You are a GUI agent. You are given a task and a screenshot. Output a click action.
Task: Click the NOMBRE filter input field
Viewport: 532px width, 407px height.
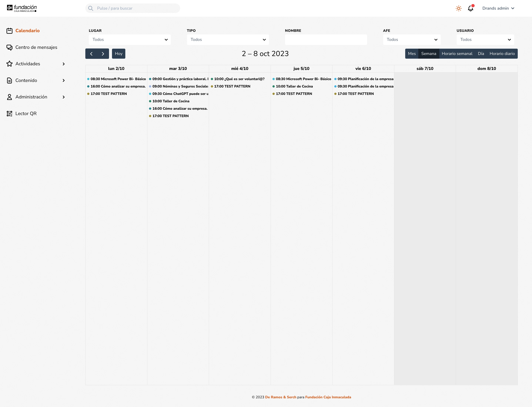(326, 39)
